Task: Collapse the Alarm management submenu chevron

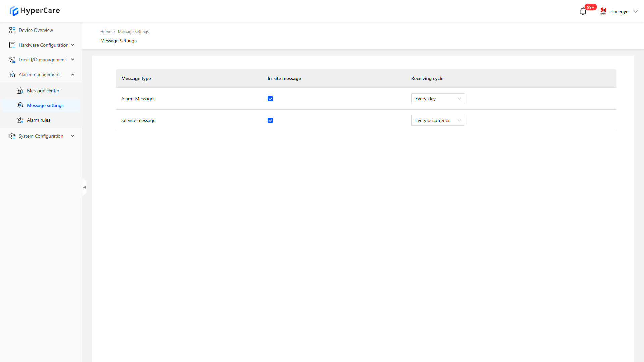Action: (x=73, y=74)
